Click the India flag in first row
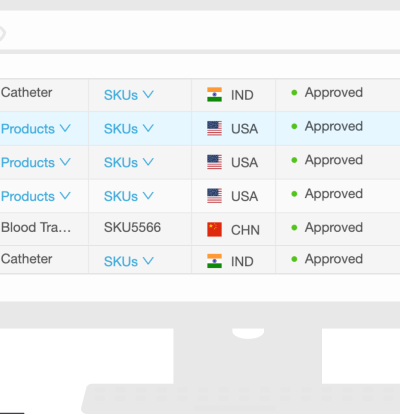 (x=214, y=95)
